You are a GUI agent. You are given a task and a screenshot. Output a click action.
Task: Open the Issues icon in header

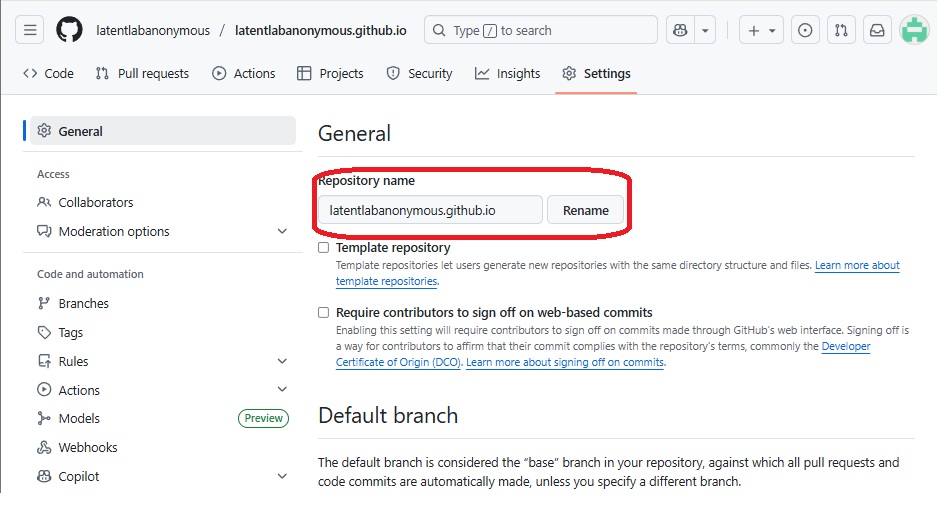point(805,30)
